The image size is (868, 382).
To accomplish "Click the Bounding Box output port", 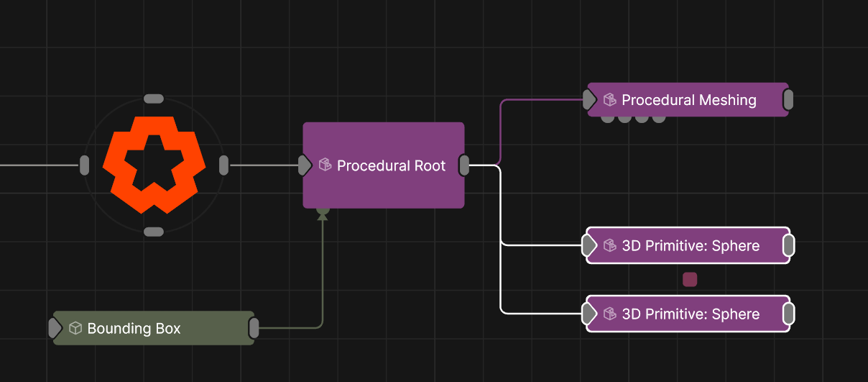I will coord(254,328).
